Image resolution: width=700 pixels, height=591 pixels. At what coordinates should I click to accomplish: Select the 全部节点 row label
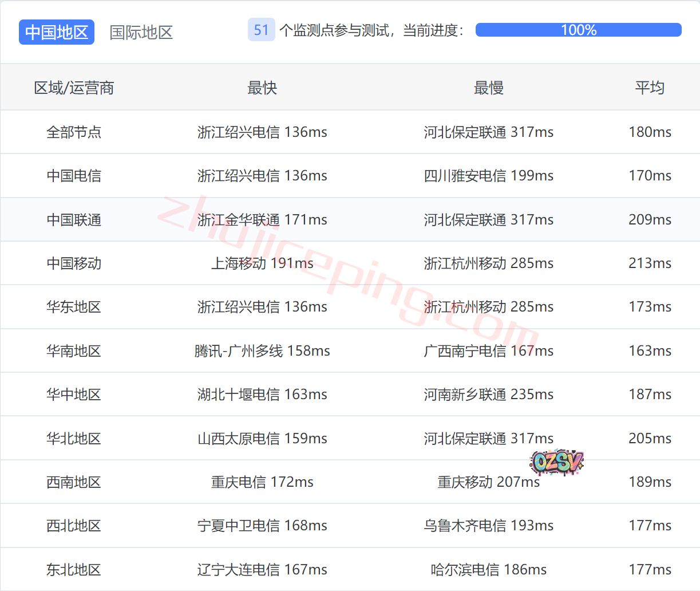[74, 132]
